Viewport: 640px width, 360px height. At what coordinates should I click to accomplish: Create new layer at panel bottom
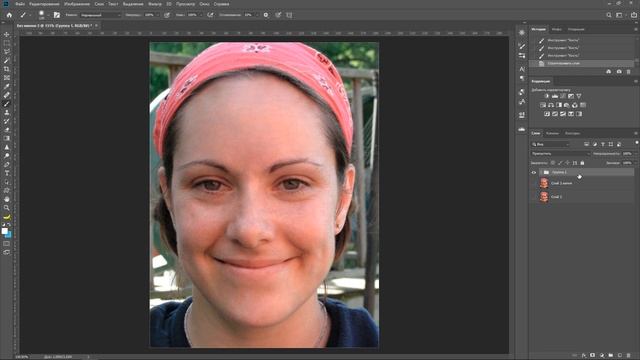tap(620, 356)
